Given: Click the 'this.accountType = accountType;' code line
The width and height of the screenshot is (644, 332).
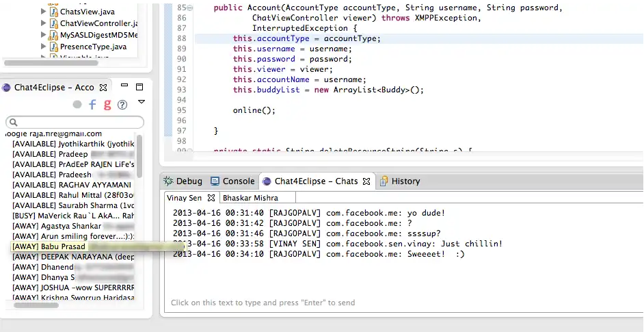Looking at the screenshot, I should point(307,38).
